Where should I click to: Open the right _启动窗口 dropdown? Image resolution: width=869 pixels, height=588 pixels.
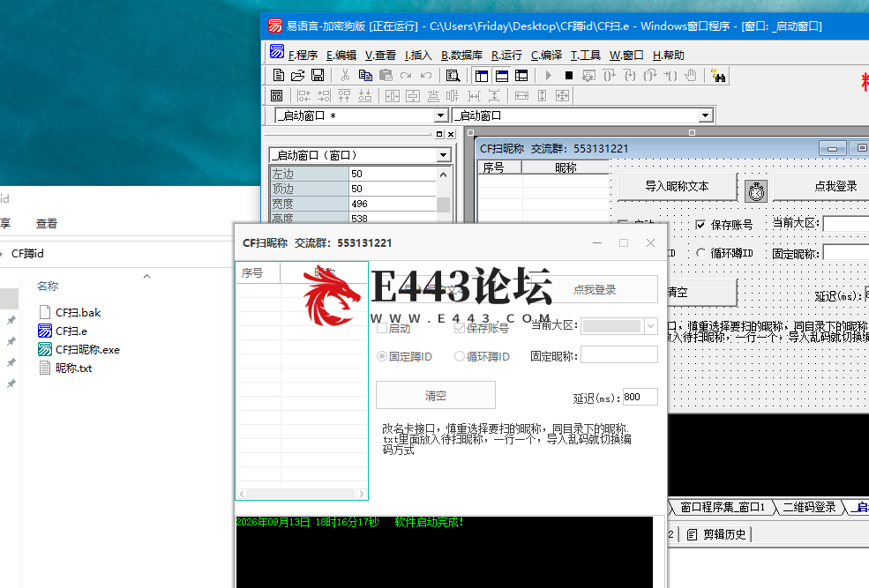[705, 115]
